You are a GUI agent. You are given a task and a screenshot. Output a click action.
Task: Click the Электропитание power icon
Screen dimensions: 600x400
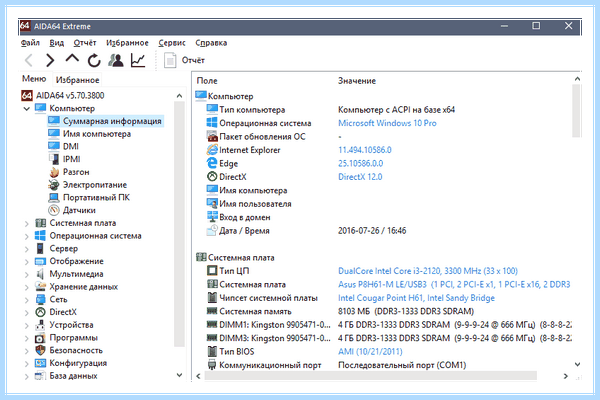pos(54,185)
